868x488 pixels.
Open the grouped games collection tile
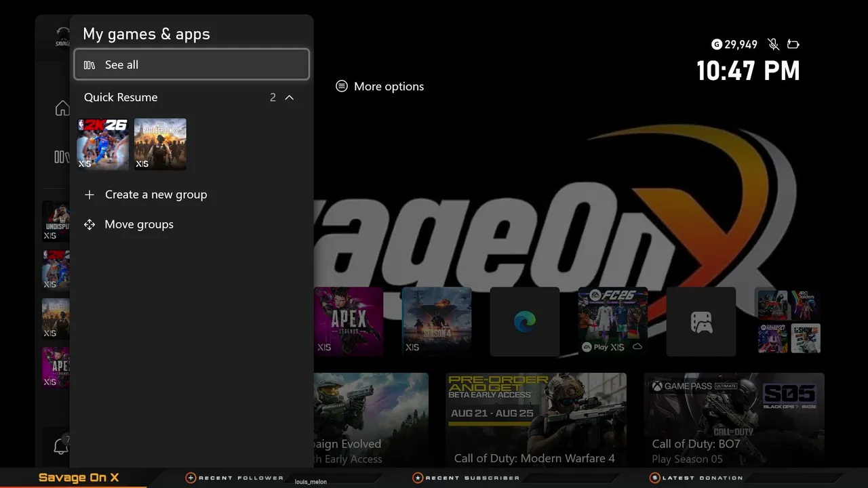pyautogui.click(x=789, y=322)
